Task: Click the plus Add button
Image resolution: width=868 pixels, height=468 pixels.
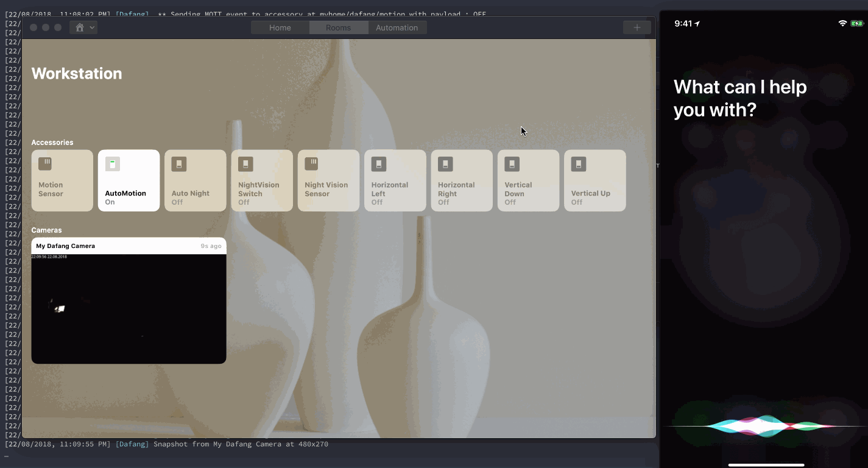Action: pos(637,27)
